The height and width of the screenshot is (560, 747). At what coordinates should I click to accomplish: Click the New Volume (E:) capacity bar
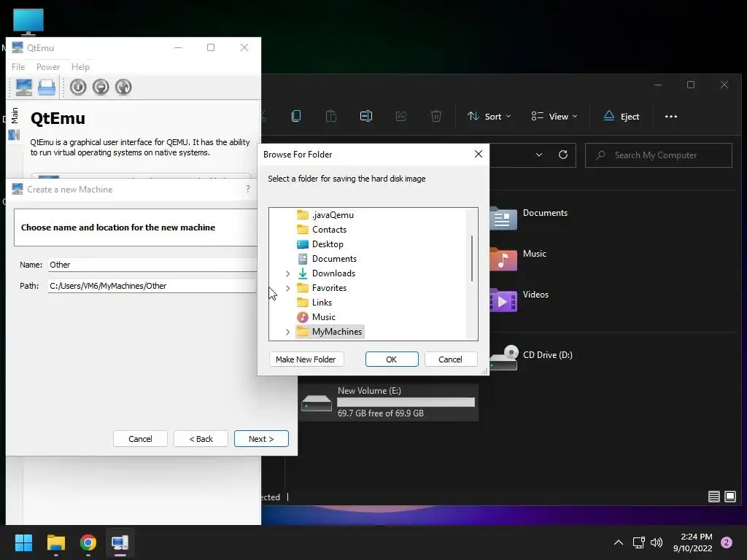[x=406, y=402]
